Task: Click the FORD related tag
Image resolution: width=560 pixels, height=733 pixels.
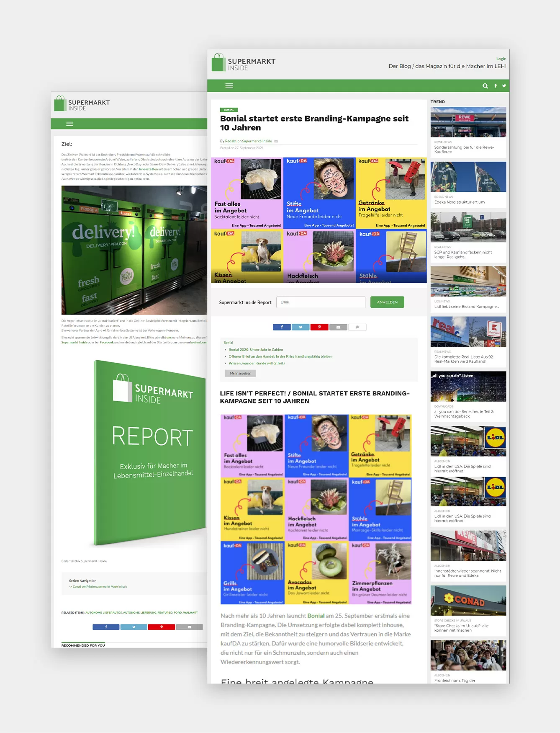Action: pyautogui.click(x=178, y=613)
